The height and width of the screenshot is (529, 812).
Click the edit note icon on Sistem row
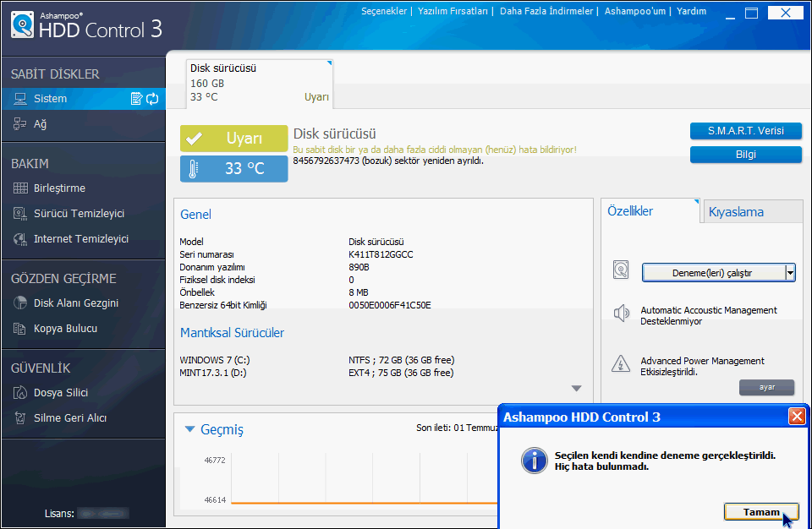pyautogui.click(x=136, y=98)
